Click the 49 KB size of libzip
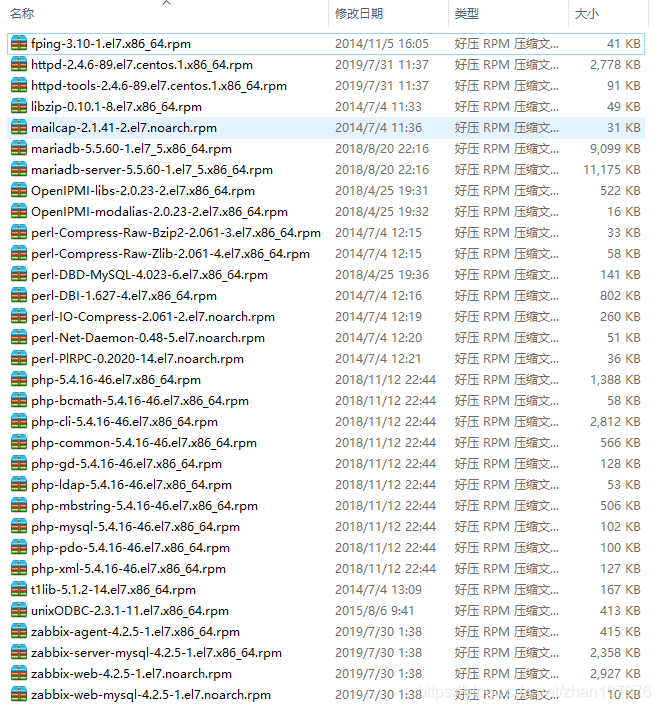This screenshot has width=661, height=710. [x=623, y=106]
